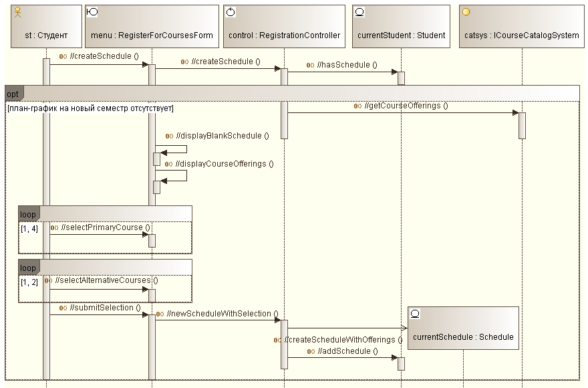Select the menu : RegisterForCoursesForm lifeline box
This screenshot has height=388, width=588.
(x=152, y=26)
